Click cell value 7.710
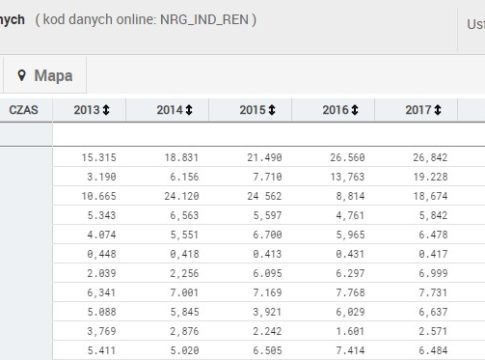This screenshot has width=485, height=360. (x=267, y=177)
